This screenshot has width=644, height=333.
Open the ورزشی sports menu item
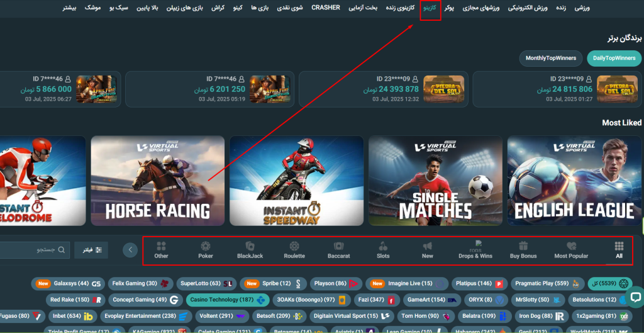tap(582, 8)
